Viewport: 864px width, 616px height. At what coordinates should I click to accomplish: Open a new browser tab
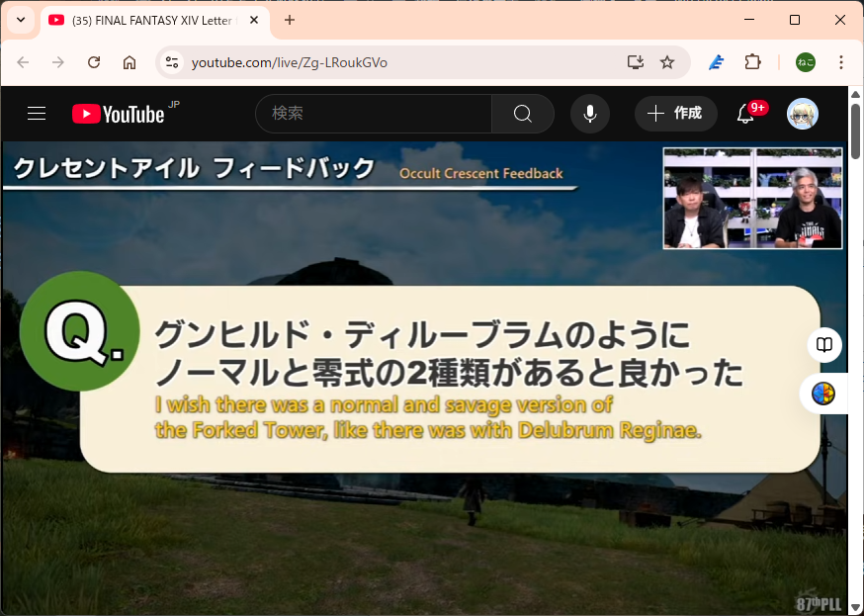tap(290, 21)
